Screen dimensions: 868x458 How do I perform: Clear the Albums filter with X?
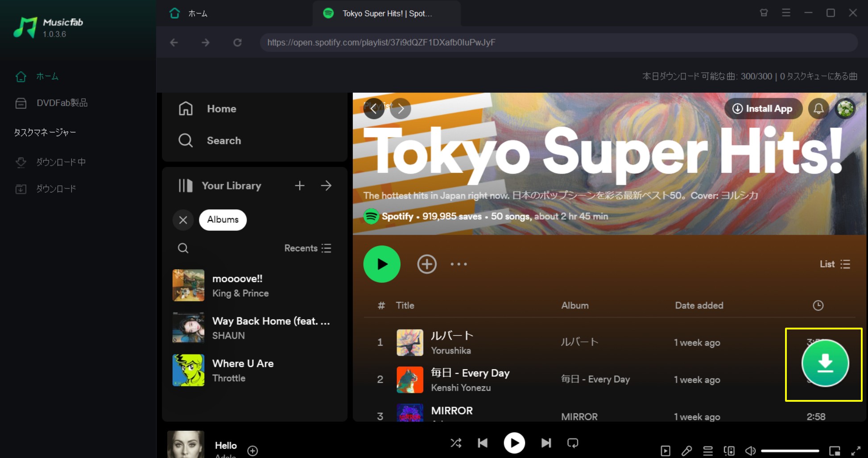[183, 220]
